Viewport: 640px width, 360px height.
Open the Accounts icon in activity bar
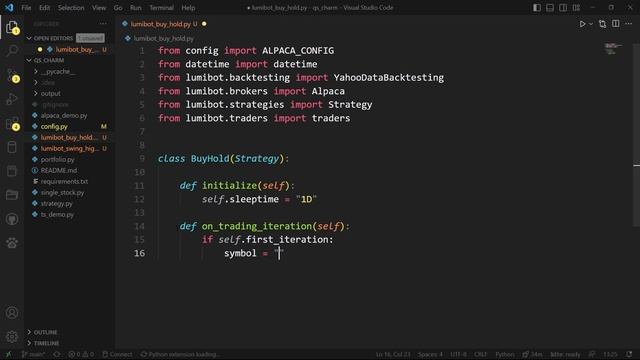point(12,313)
